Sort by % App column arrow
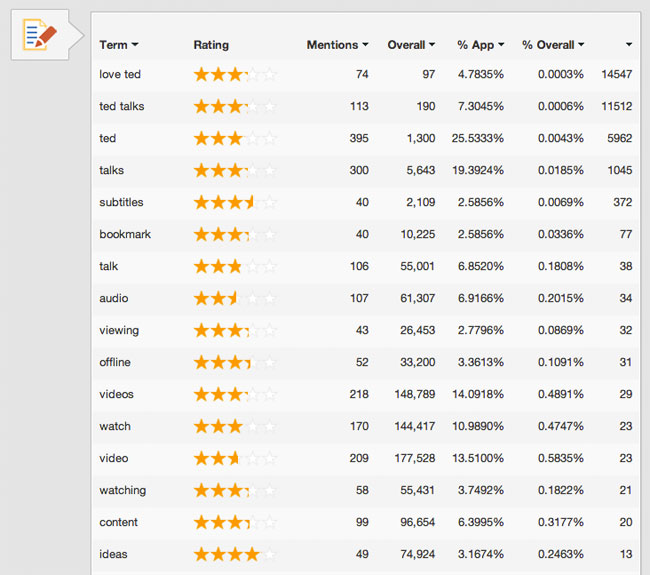The width and height of the screenshot is (650, 575). pyautogui.click(x=501, y=45)
